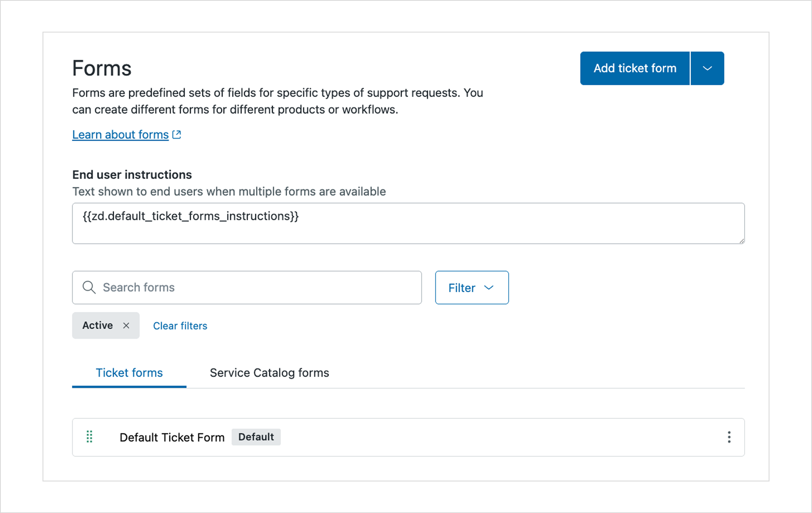Click the external link icon beside Learn about forms
The height and width of the screenshot is (513, 812).
[177, 135]
